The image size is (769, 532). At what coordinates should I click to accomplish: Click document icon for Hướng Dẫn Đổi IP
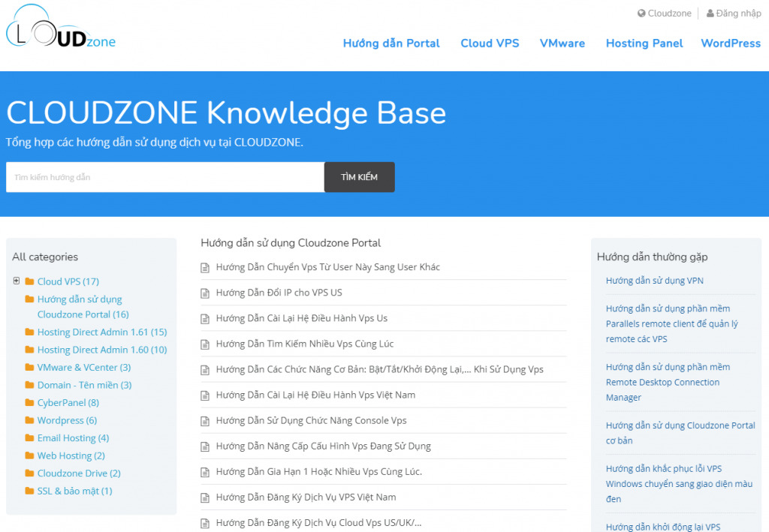[205, 293]
